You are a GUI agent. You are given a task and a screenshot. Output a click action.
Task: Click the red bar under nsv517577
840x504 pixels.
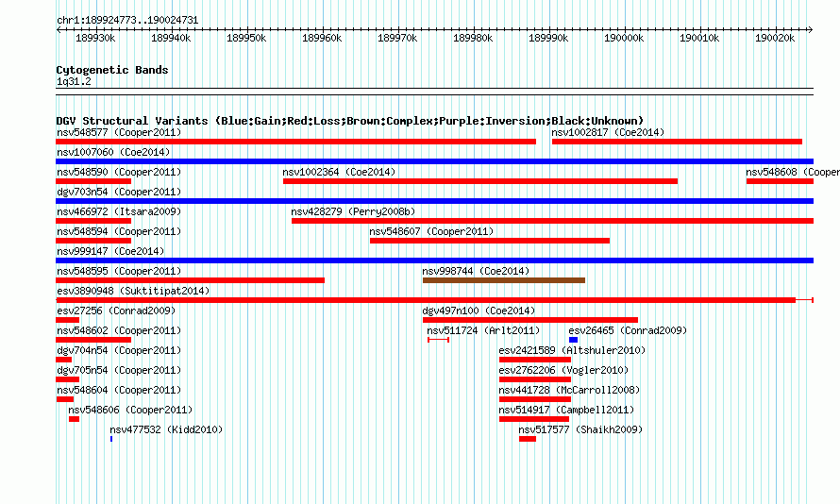[x=528, y=439]
